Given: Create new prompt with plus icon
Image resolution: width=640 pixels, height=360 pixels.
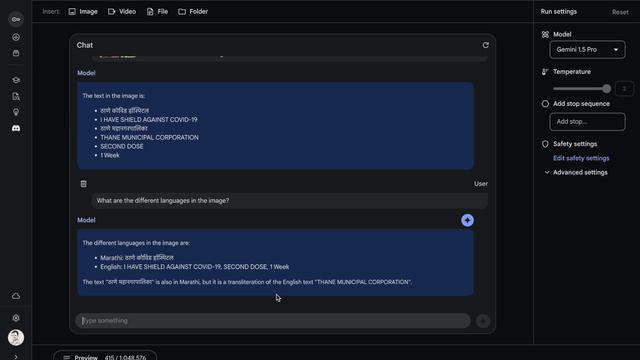Looking at the screenshot, I should [x=16, y=37].
